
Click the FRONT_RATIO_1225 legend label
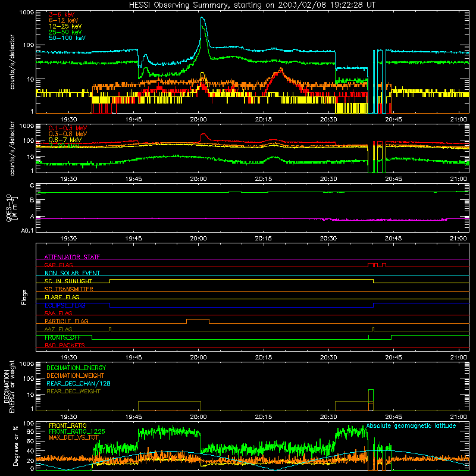click(77, 432)
